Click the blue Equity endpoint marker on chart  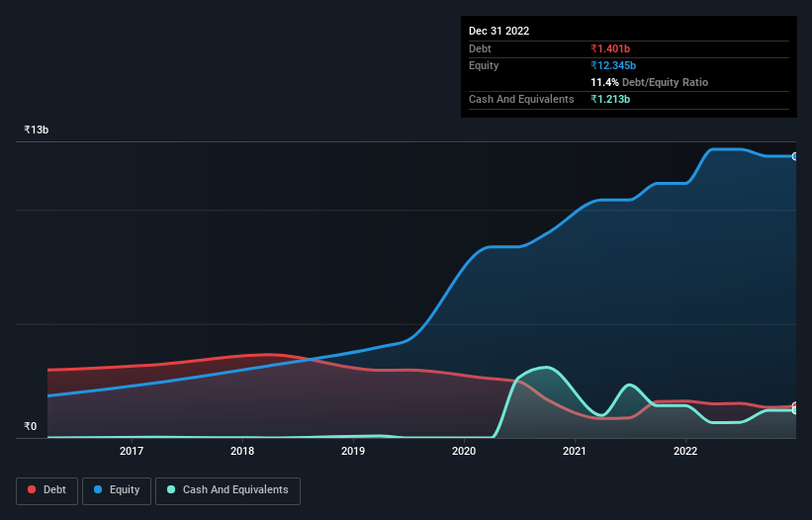click(x=795, y=156)
